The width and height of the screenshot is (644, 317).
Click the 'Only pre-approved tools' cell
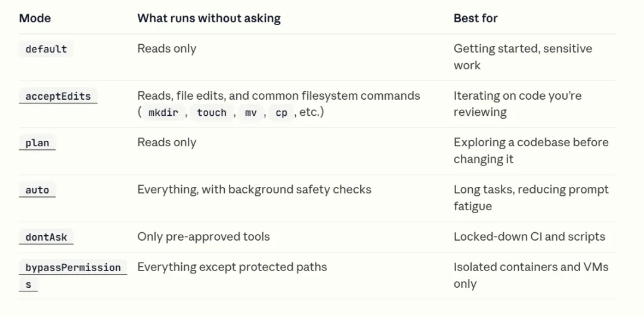click(203, 236)
